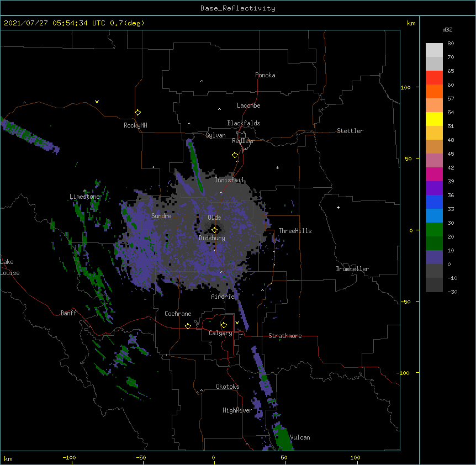Click the Limestone label
The width and height of the screenshot is (476, 465).
(x=84, y=197)
